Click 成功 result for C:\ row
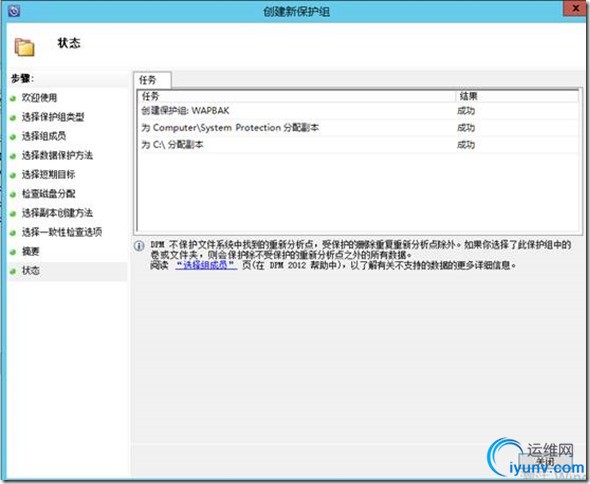590x484 pixels. [466, 145]
